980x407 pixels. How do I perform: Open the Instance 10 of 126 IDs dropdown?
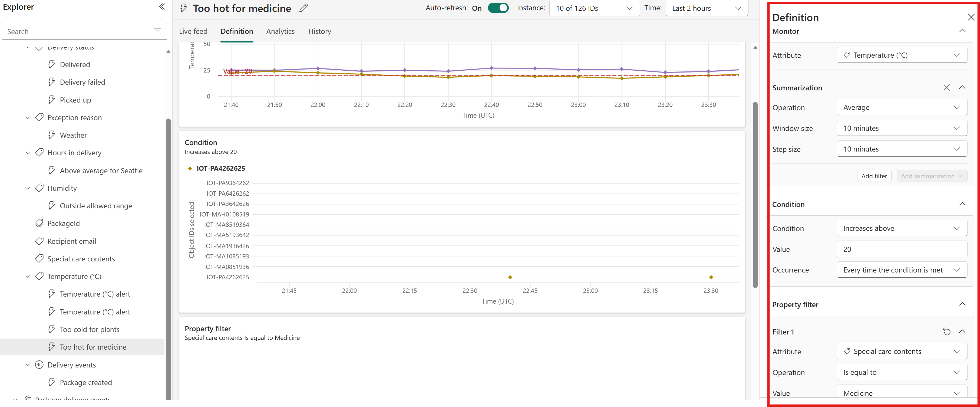pyautogui.click(x=594, y=8)
